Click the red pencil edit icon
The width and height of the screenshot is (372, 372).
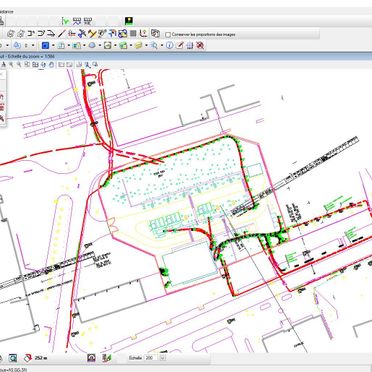180,45
